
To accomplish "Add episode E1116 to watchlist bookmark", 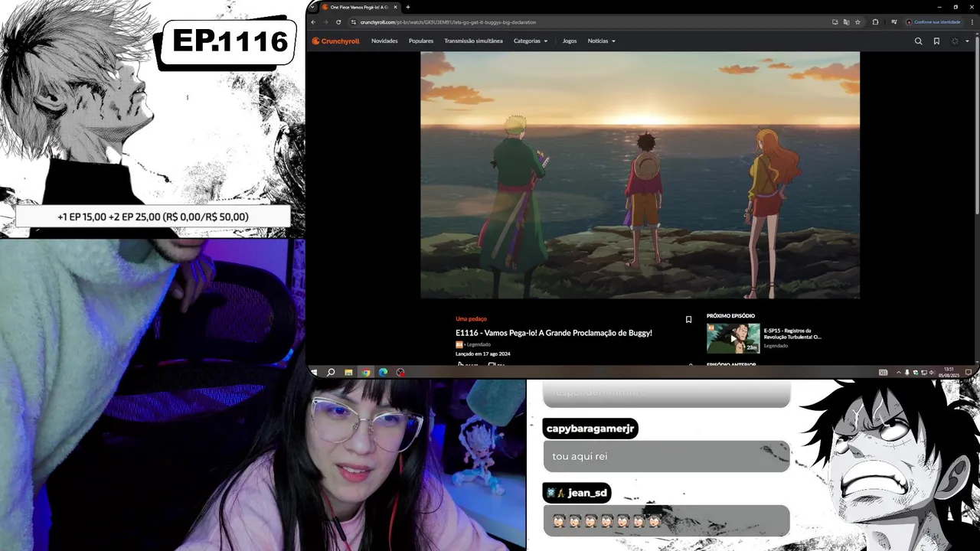I will (x=688, y=320).
